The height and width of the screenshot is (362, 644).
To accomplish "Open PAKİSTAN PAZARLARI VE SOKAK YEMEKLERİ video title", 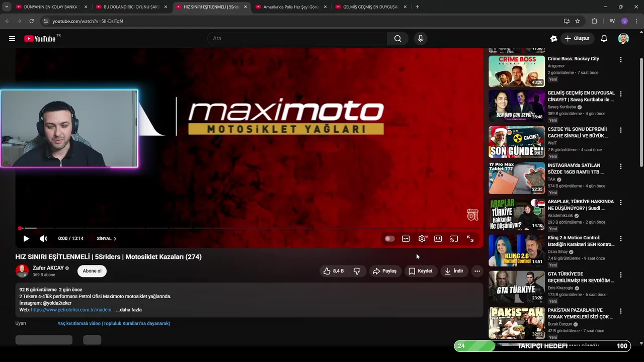I will (x=581, y=314).
